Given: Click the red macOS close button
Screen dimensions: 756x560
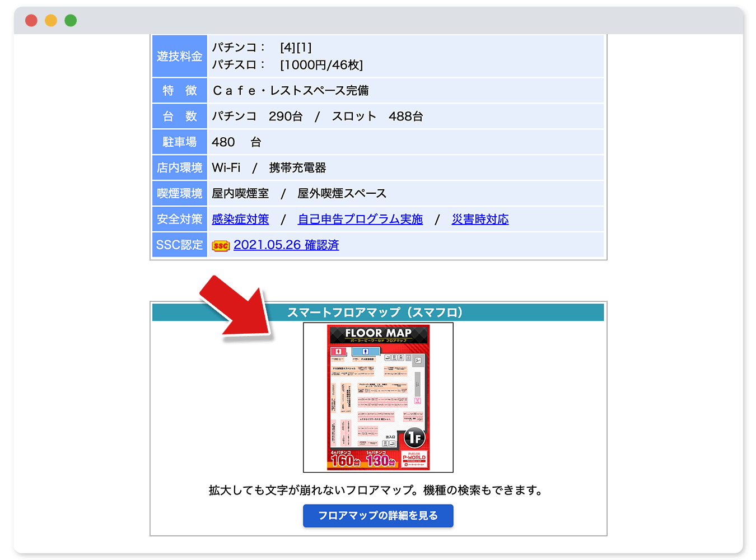Looking at the screenshot, I should click(31, 21).
